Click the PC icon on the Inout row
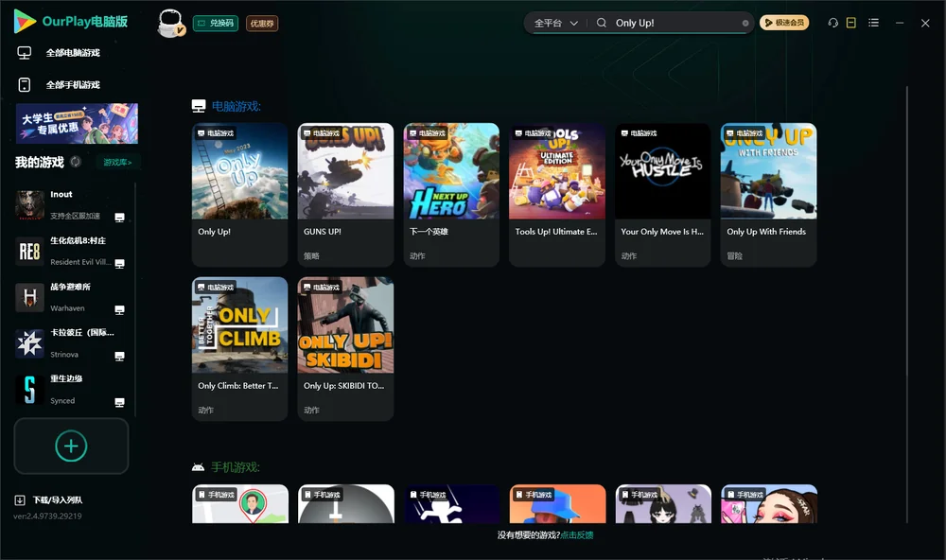 pos(119,218)
